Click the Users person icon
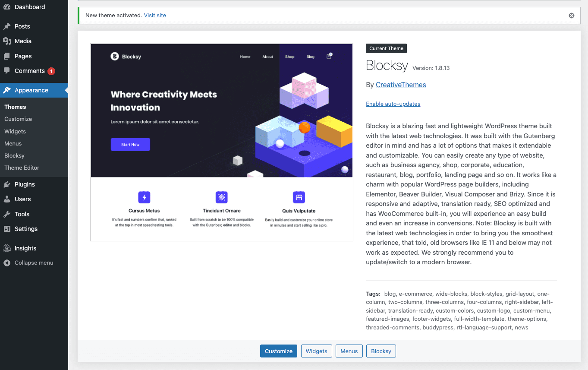 (x=7, y=199)
